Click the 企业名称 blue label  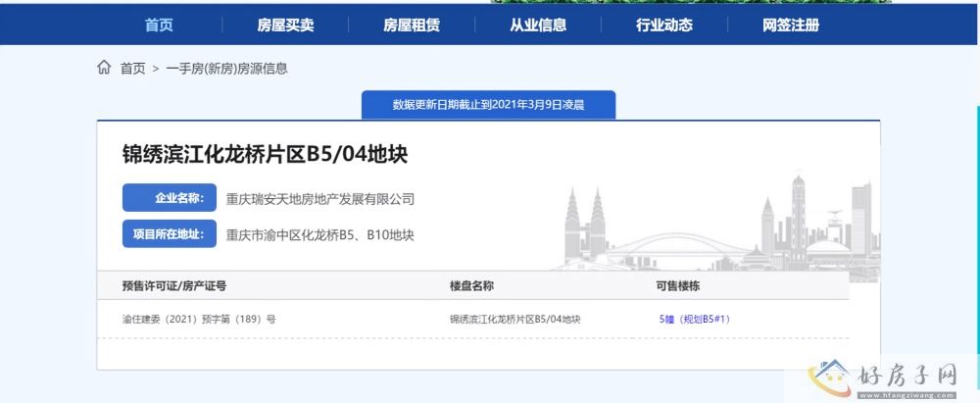[170, 198]
